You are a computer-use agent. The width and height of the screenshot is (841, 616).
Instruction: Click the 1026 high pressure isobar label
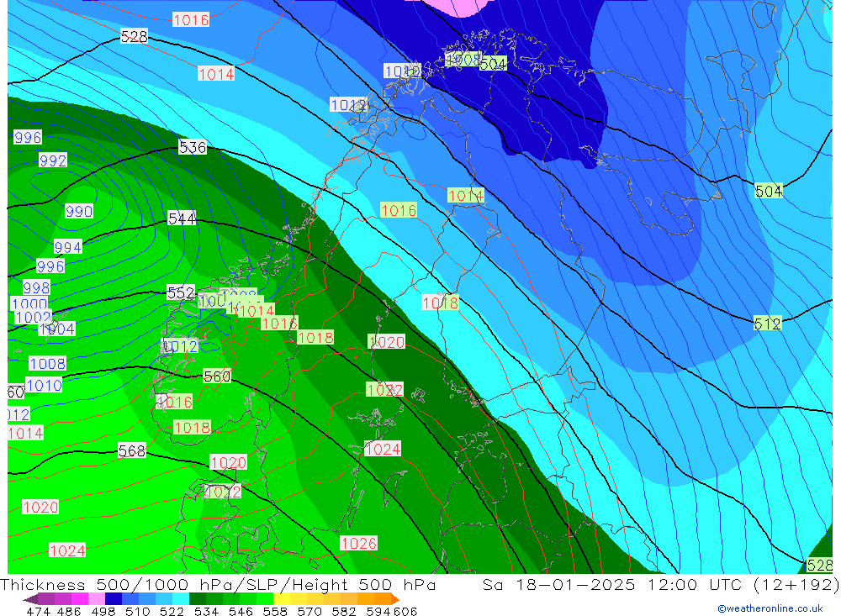[358, 544]
